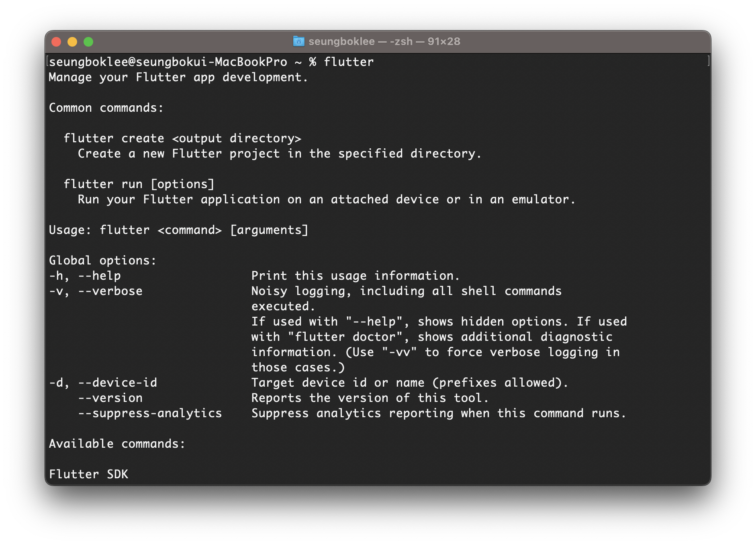This screenshot has height=545, width=756.
Task: Click 'Print this usage information.' text
Action: click(x=356, y=276)
